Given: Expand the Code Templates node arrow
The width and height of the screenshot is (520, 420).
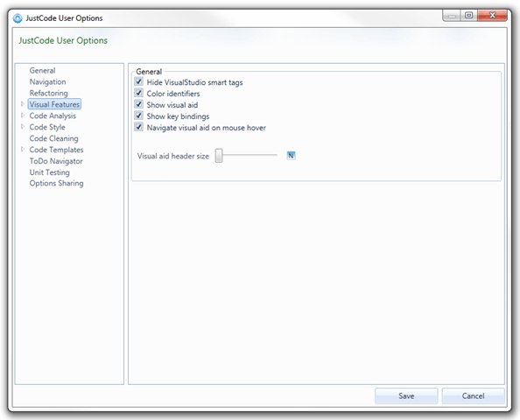Looking at the screenshot, I should pyautogui.click(x=23, y=149).
